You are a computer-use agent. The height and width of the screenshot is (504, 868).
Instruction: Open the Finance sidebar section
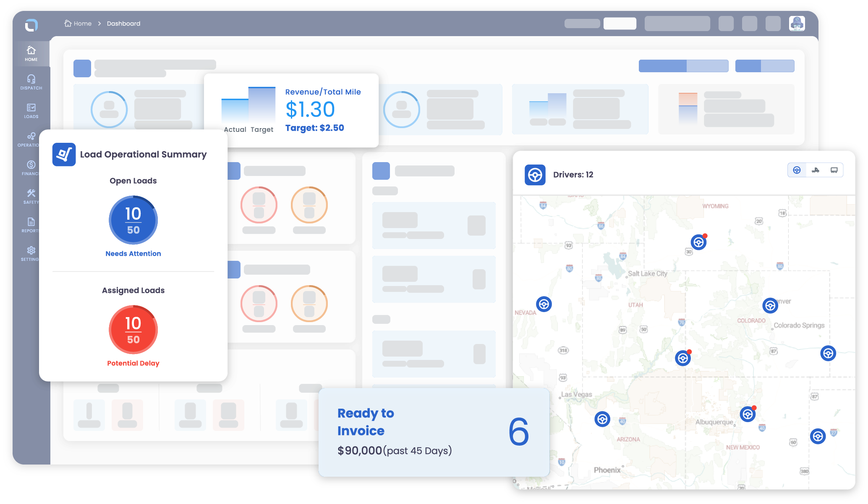pos(31,168)
